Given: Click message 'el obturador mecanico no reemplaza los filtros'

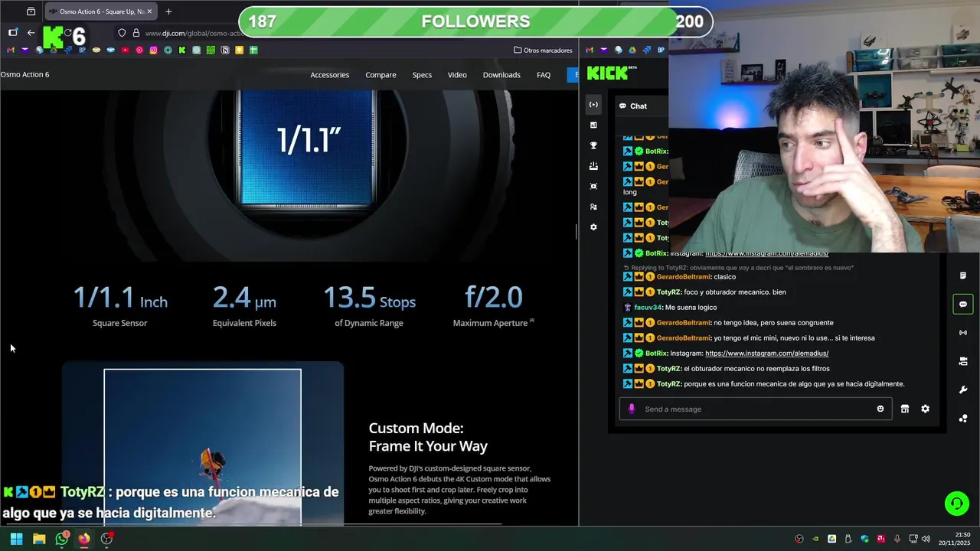Looking at the screenshot, I should tap(756, 369).
